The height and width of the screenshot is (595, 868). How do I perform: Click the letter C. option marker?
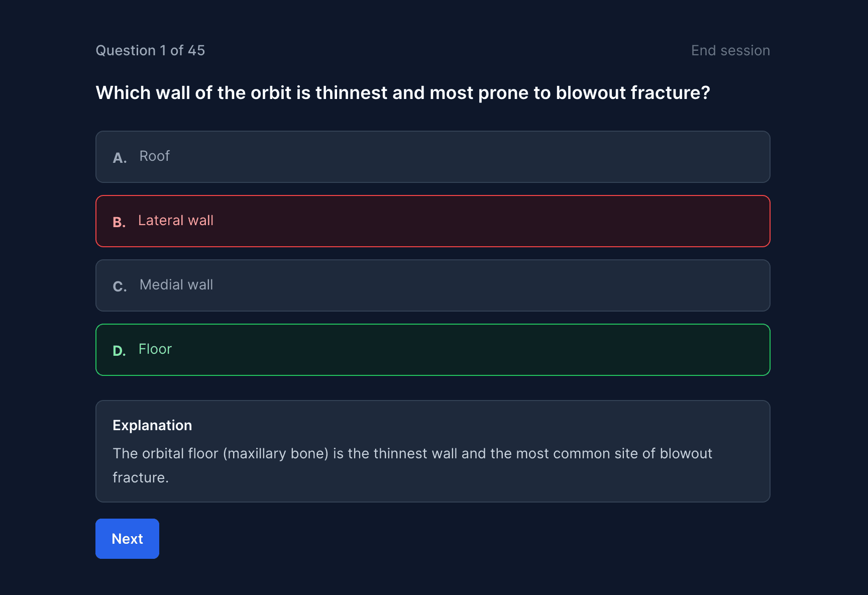pos(120,286)
